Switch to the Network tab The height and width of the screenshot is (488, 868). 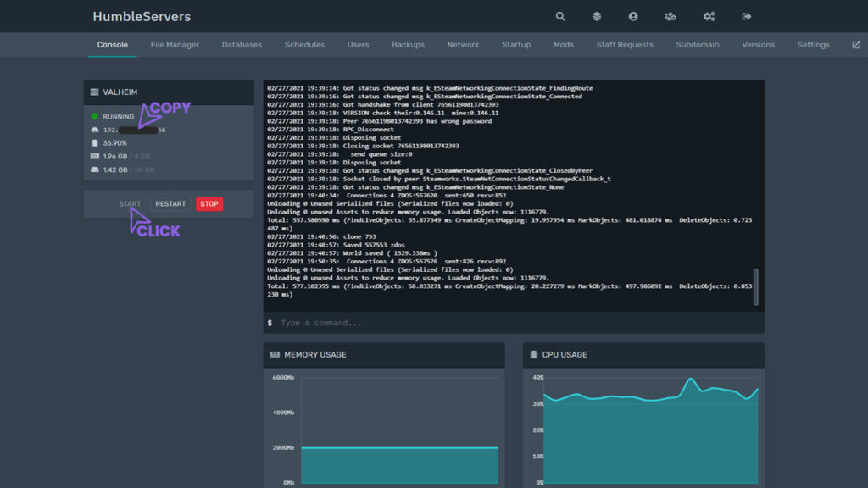click(463, 45)
